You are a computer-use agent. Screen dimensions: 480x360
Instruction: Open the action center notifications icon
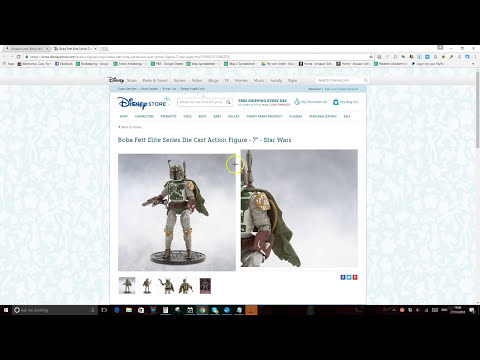click(472, 310)
